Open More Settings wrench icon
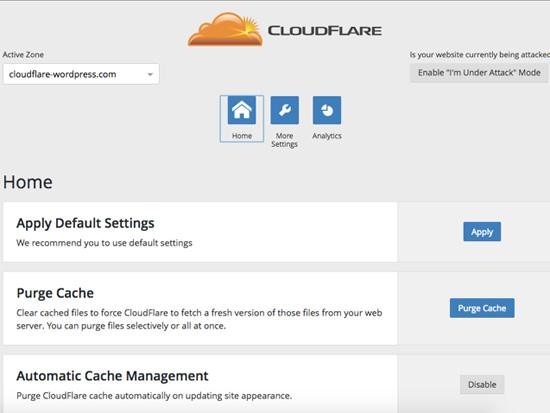This screenshot has width=550, height=413. pos(284,110)
